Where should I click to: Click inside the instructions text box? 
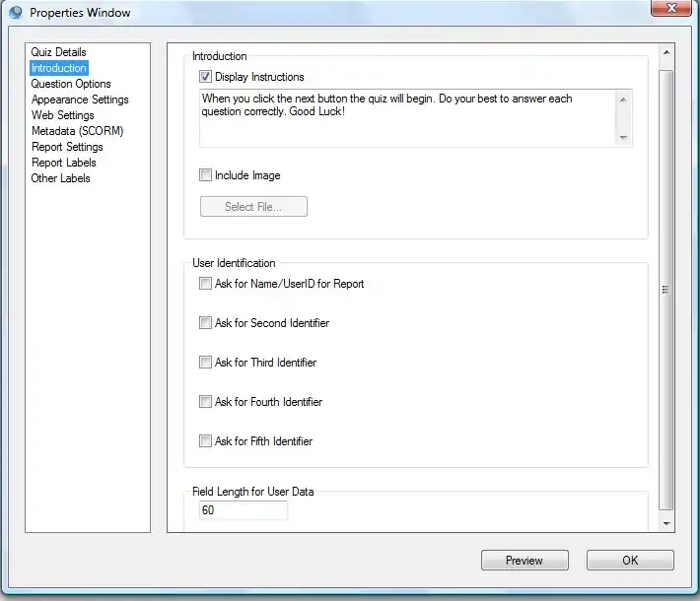click(x=404, y=118)
